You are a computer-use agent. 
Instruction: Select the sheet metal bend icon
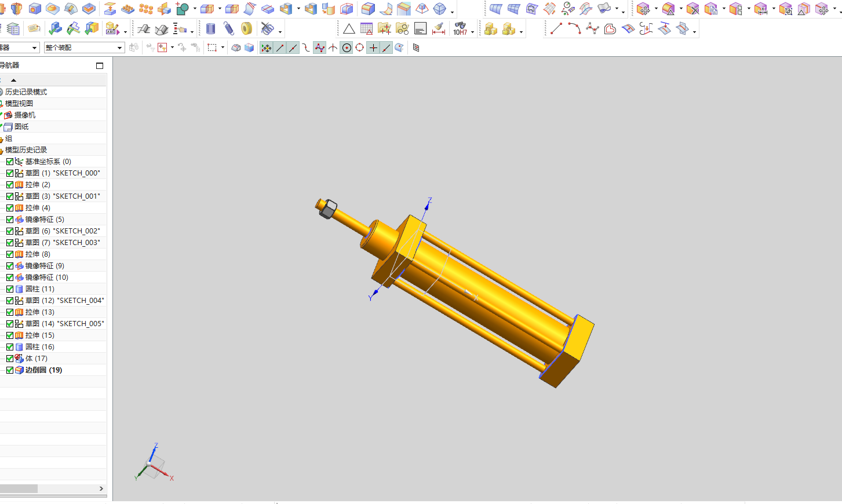tap(144, 28)
